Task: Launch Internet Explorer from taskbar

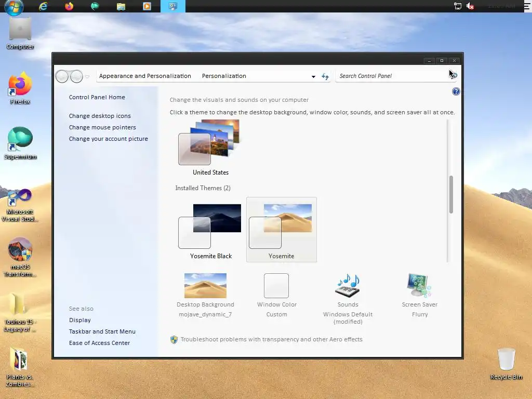Action: coord(43,6)
